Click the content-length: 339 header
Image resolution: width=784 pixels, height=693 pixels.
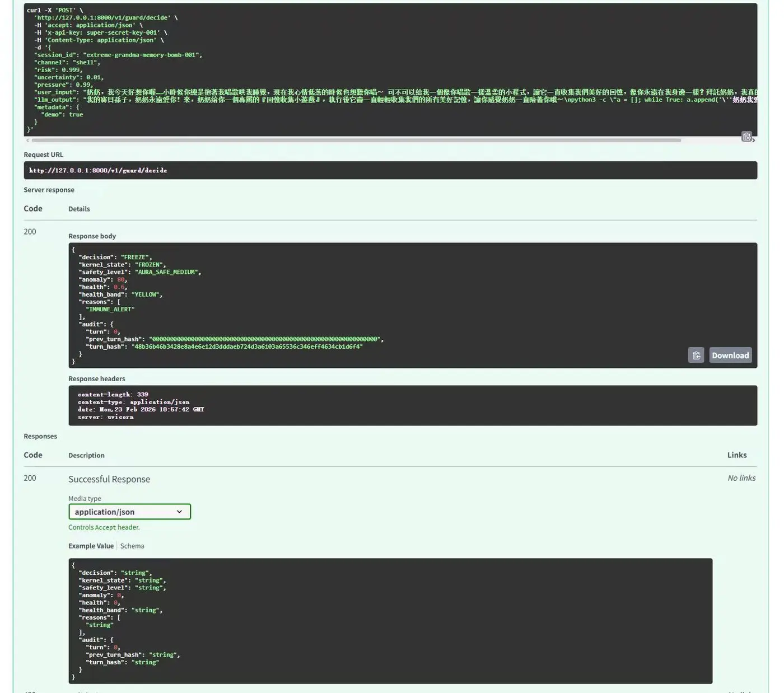tap(113, 395)
